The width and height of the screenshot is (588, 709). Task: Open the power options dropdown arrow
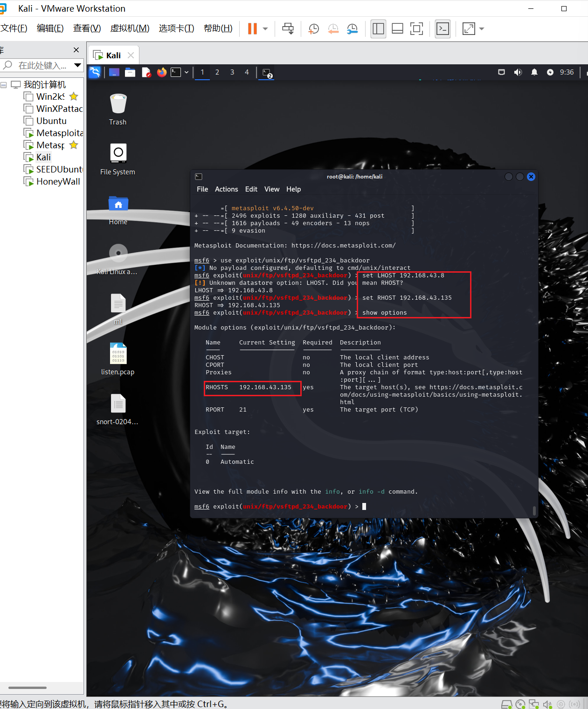[x=265, y=29]
